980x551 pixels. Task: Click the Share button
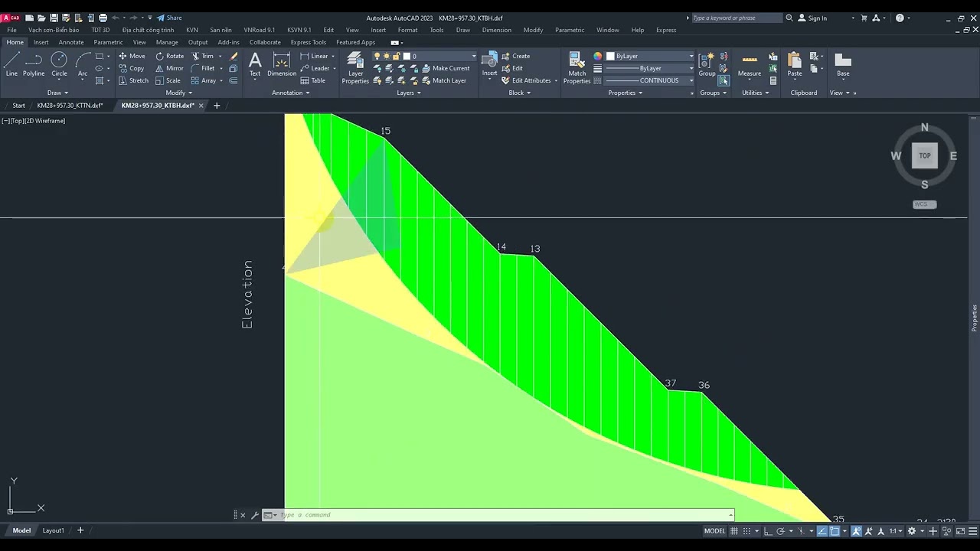tap(170, 18)
